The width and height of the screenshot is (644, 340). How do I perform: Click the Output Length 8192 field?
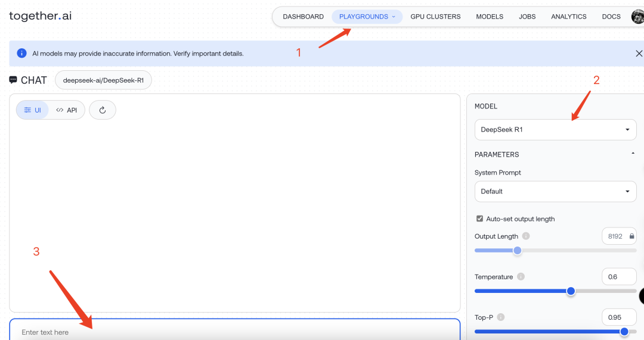(619, 236)
